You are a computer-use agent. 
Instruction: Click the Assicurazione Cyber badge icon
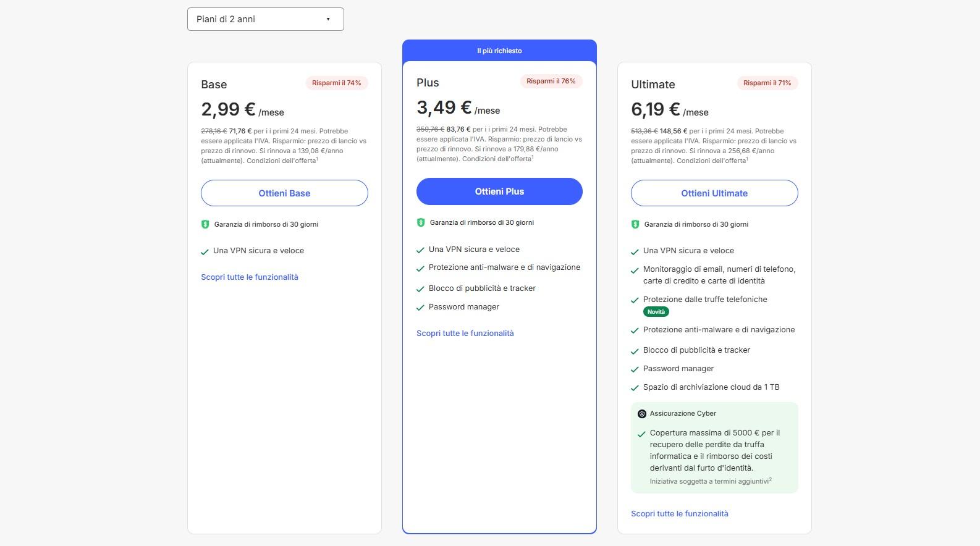click(x=642, y=414)
